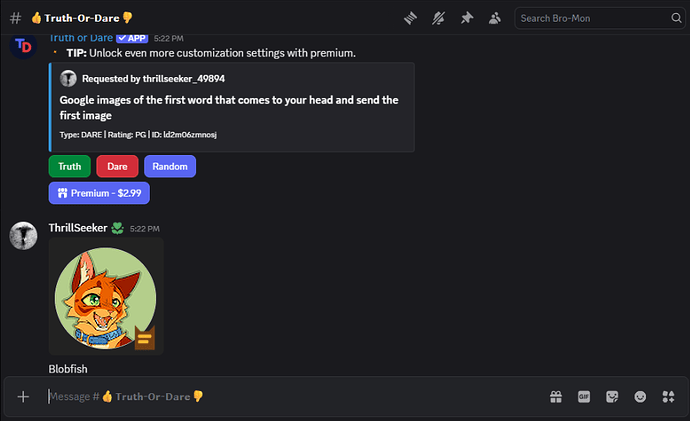Click the Premium - $2.99 button
690x421 pixels.
[99, 192]
